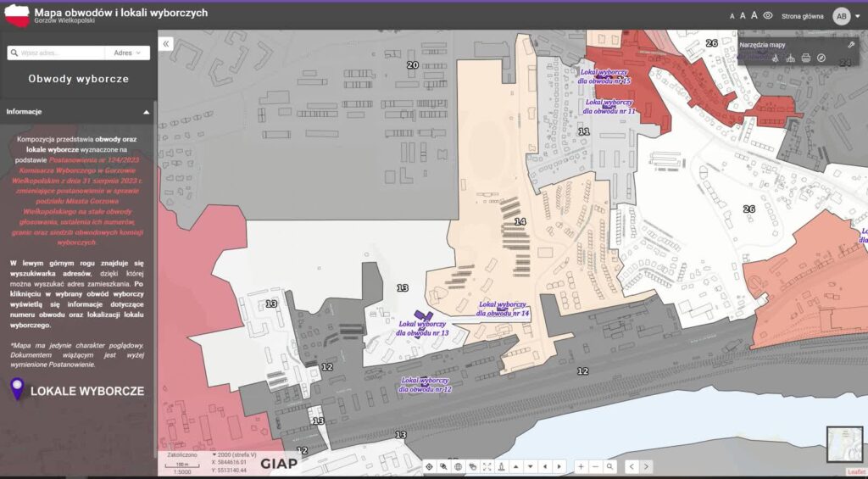Viewport: 868px width, 479px height.
Task: Click the globe full-extent icon
Action: (458, 466)
